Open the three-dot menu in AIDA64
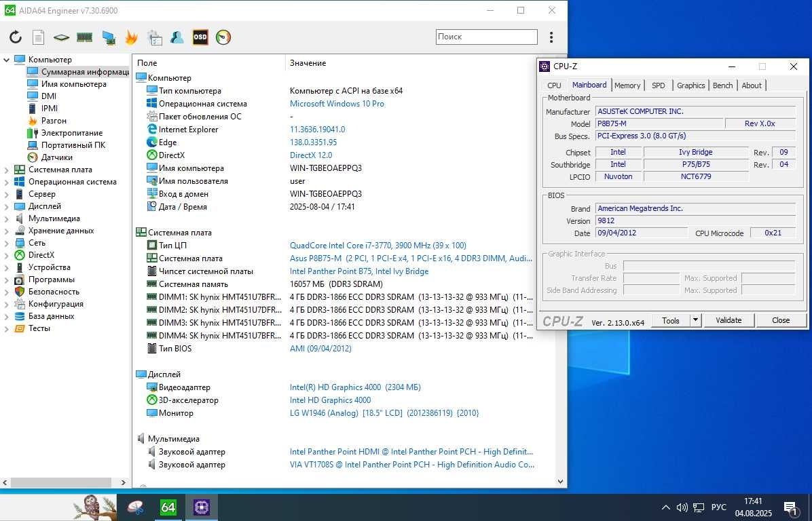 [x=551, y=37]
